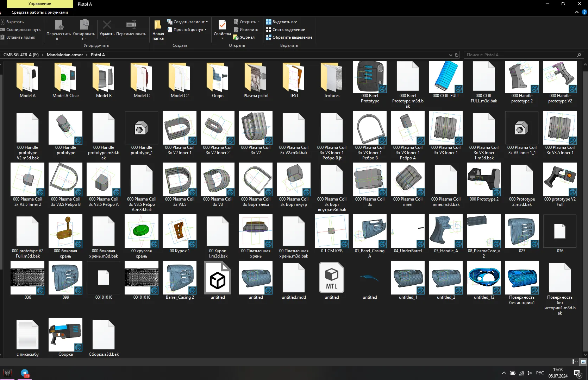Select the Model B folder
This screenshot has width=588, height=380.
pos(104,80)
